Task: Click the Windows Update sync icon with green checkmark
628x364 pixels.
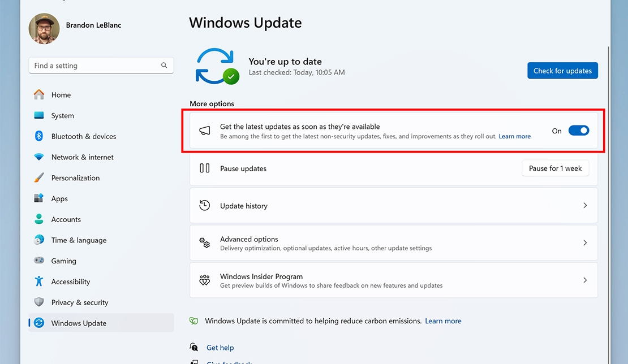Action: pos(217,66)
